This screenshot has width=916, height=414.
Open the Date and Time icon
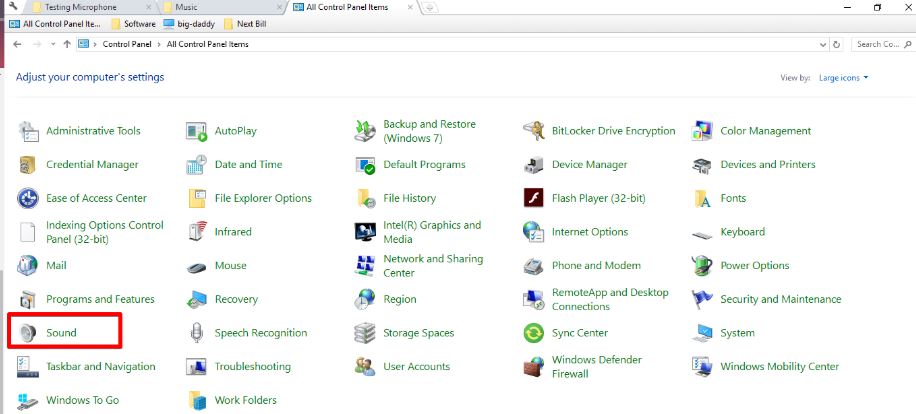[197, 165]
